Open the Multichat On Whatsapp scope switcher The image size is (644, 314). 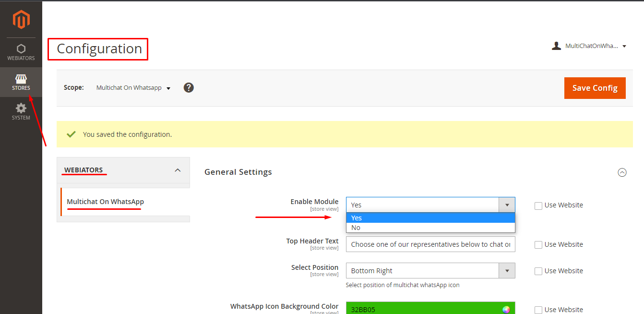point(133,88)
